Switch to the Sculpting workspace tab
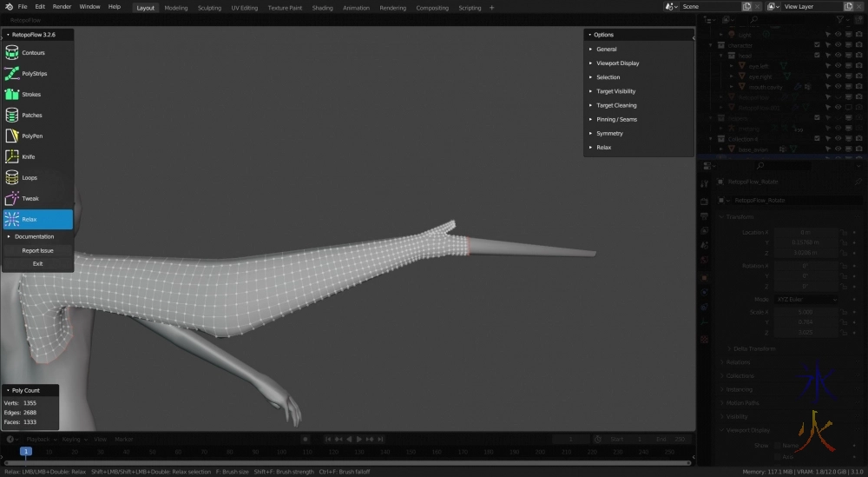Viewport: 868px width, 477px height. coord(209,8)
